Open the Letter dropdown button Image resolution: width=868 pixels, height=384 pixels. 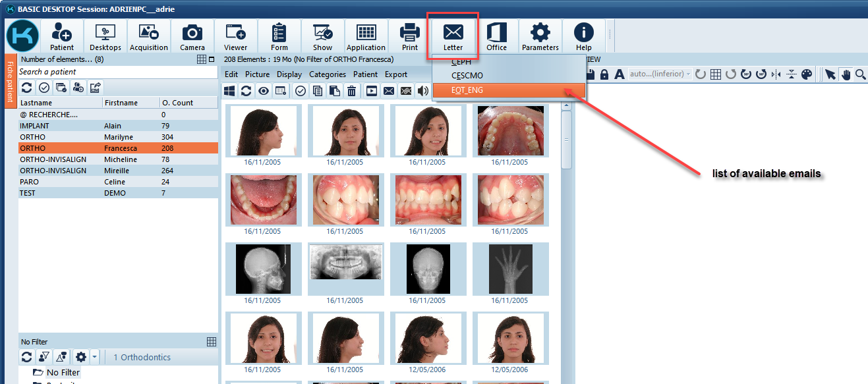tap(453, 36)
